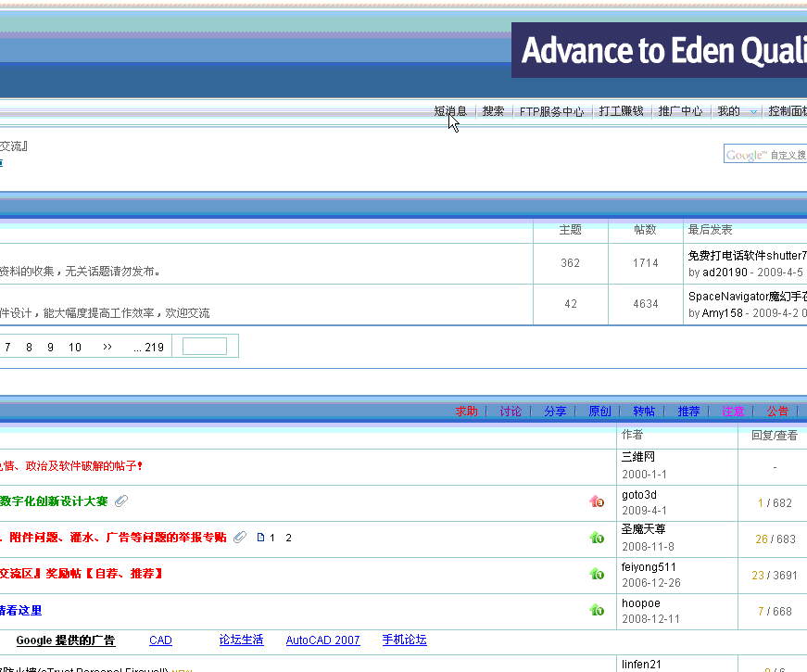Open author 圣魔天尊 profile
807x672 pixels.
pyautogui.click(x=643, y=529)
